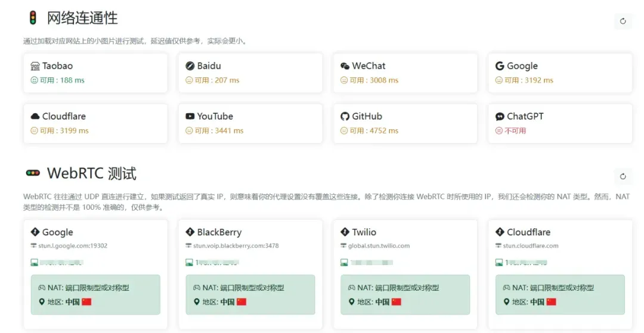Click the 网络连通性 section heading
The height and width of the screenshot is (333, 644).
click(82, 18)
